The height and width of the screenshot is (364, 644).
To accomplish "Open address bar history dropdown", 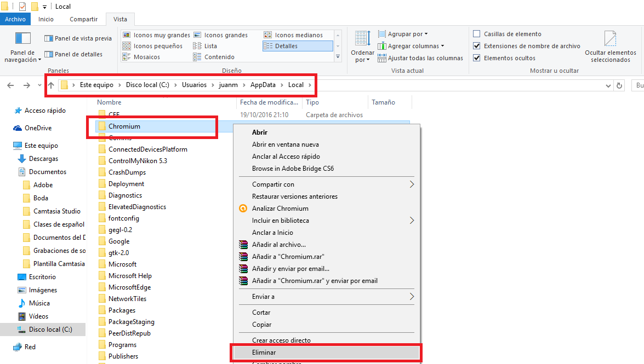I will (x=608, y=86).
